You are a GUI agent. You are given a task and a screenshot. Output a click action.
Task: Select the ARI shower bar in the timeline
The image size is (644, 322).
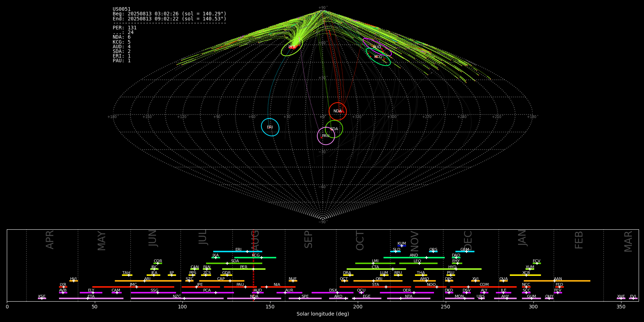(148, 281)
